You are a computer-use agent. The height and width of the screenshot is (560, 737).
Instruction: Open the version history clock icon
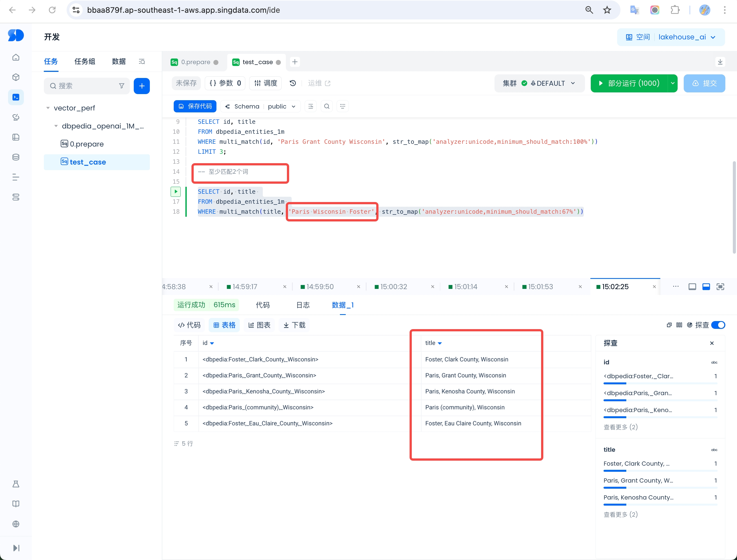pyautogui.click(x=293, y=83)
